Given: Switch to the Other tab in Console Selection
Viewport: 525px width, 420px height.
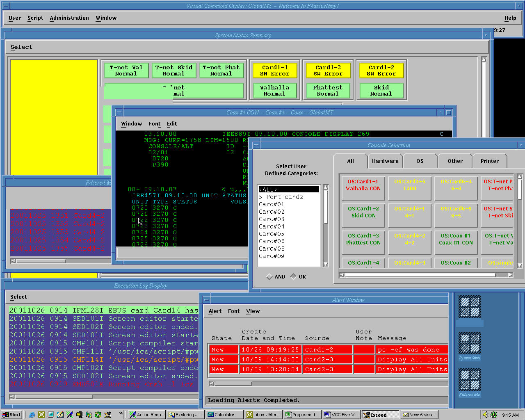Looking at the screenshot, I should coord(455,161).
